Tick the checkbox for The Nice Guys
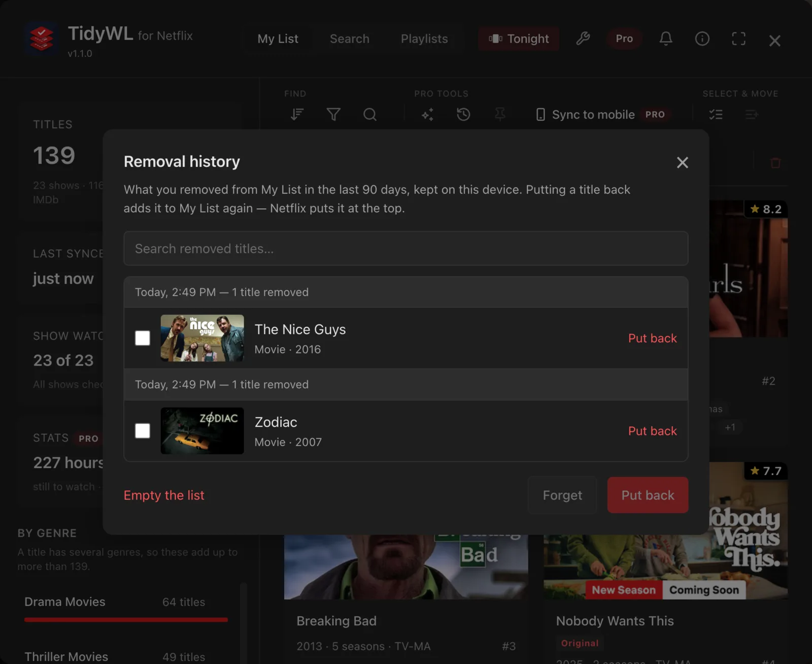The image size is (812, 664). tap(143, 338)
